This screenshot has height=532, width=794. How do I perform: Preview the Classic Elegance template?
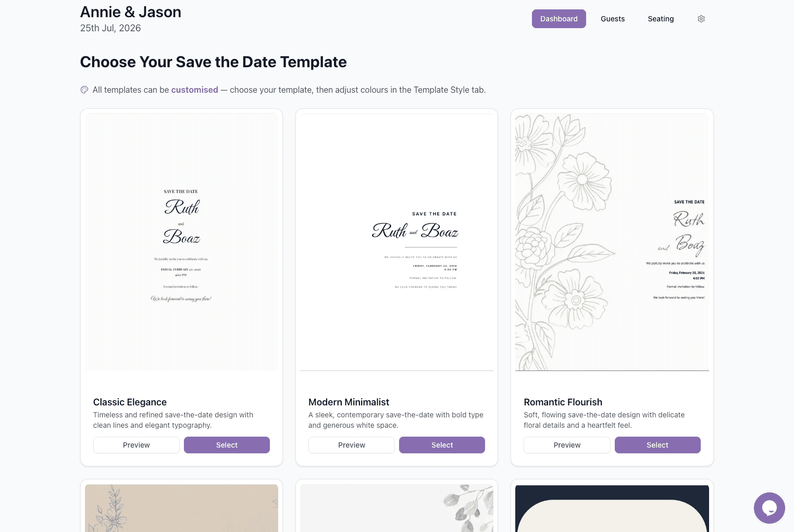(x=136, y=444)
